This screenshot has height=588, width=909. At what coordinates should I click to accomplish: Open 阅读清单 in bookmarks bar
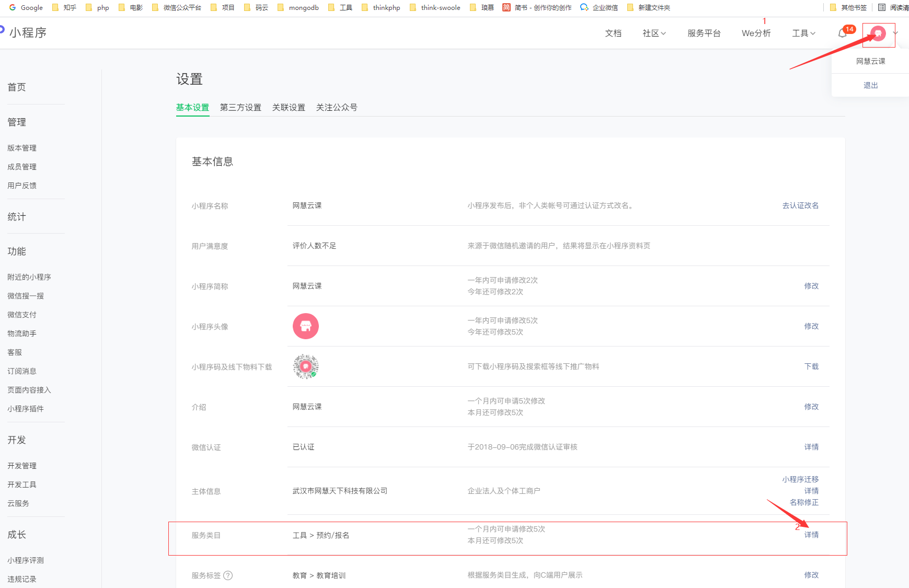893,7
